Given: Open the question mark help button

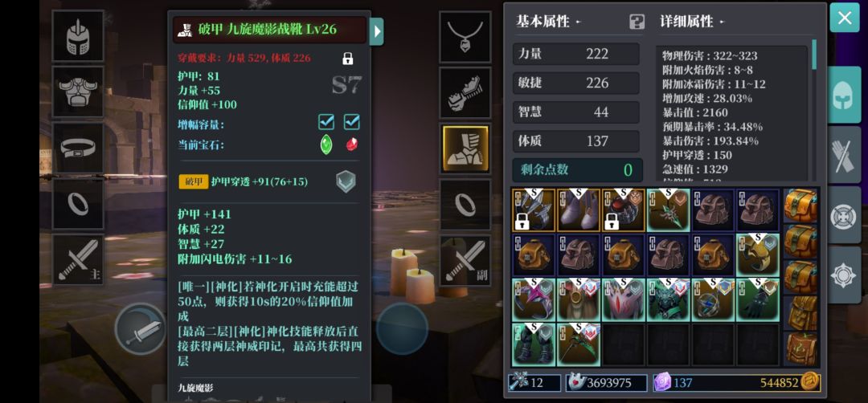Looking at the screenshot, I should [x=637, y=22].
